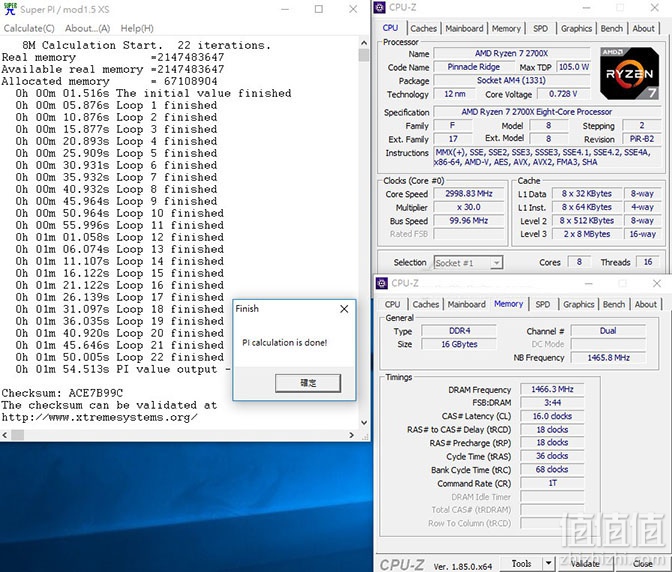Click the NB Frequency value 1465.8 MHz
This screenshot has height=572, width=672.
pos(608,357)
